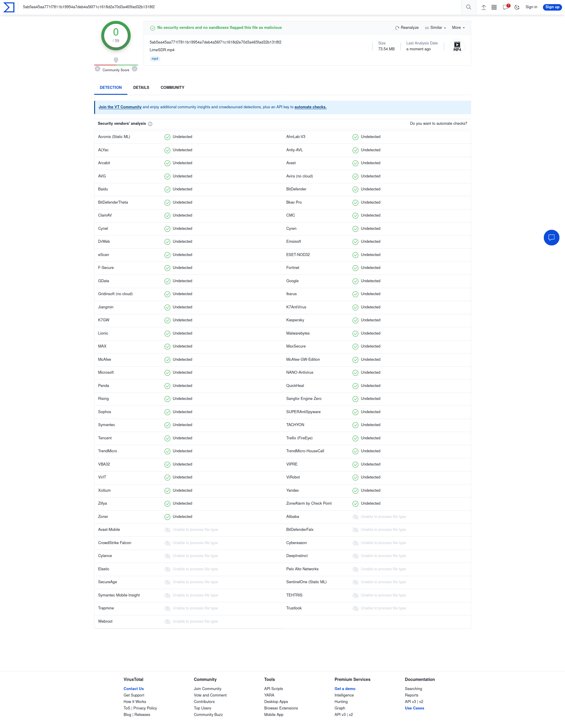Image resolution: width=565 pixels, height=728 pixels.
Task: Select the Palo Alto Networks vendor name
Action: 302,569
